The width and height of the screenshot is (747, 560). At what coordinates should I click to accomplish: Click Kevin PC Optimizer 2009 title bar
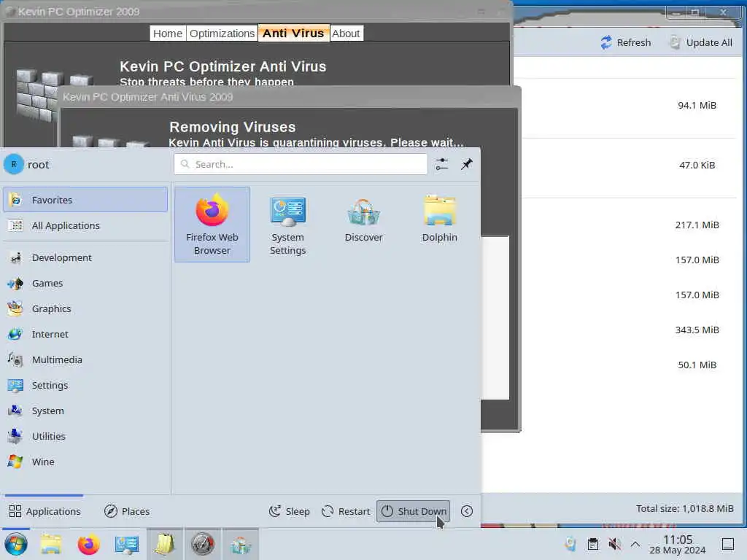pos(256,12)
